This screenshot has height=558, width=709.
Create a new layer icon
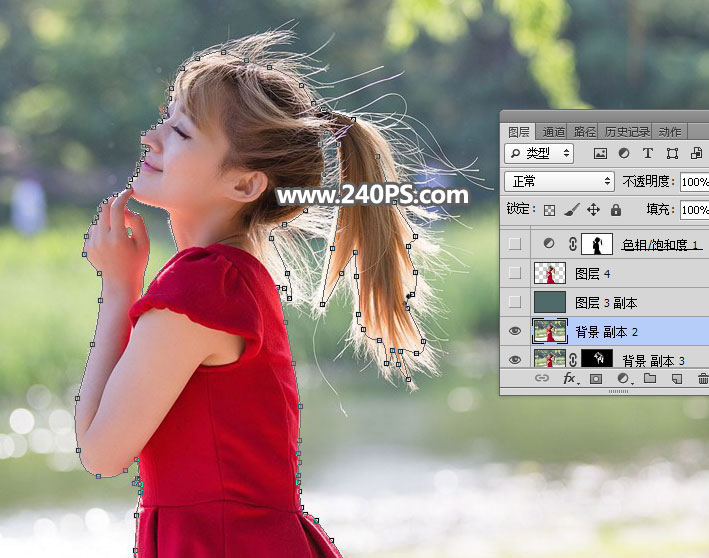tap(676, 378)
